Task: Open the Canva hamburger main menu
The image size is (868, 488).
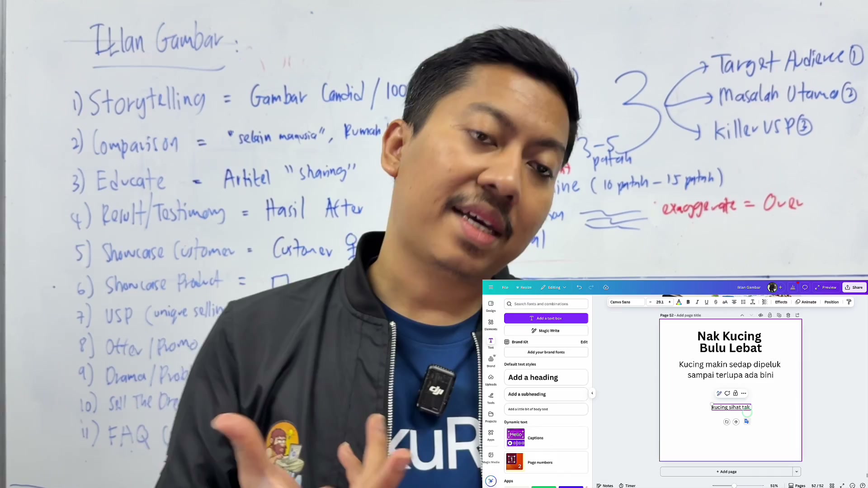Action: tap(491, 287)
